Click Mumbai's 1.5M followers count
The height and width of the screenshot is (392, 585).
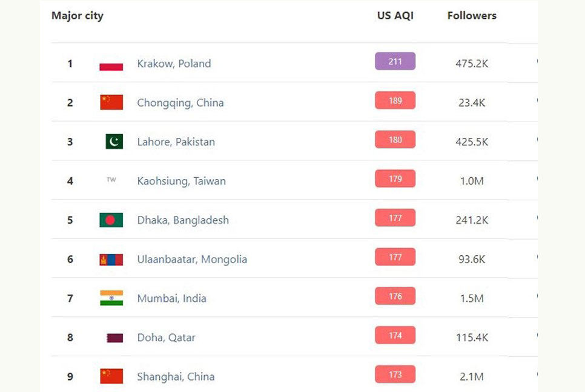(472, 298)
